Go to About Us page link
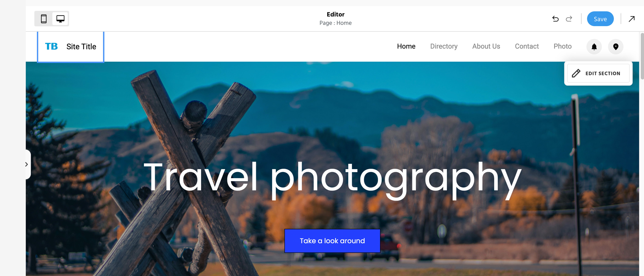644x276 pixels. pos(486,46)
